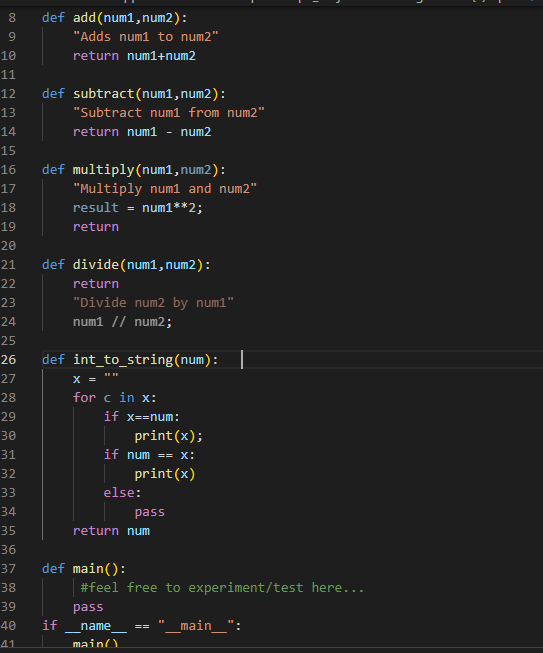
Task: Click the "Subtract num1 from num2" docstring
Action: coord(169,113)
